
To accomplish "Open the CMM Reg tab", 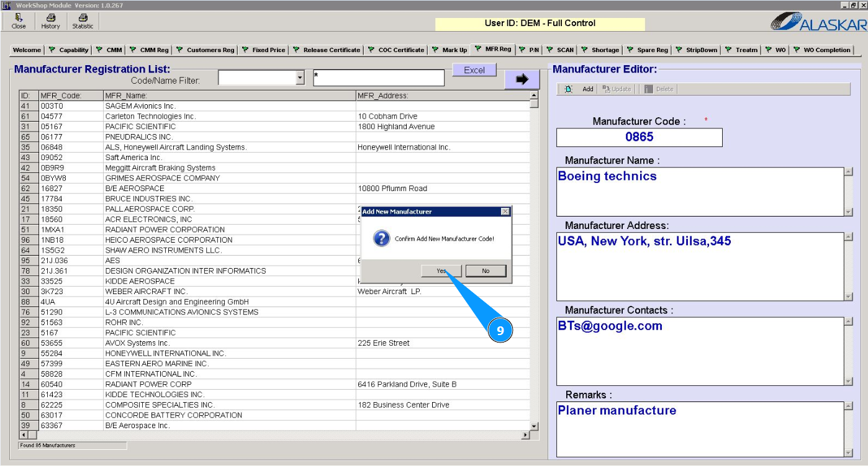I will 149,50.
